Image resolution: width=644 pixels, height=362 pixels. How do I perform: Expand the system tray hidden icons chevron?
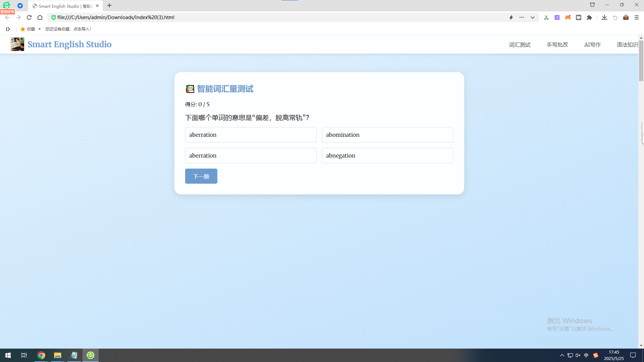[x=562, y=355]
